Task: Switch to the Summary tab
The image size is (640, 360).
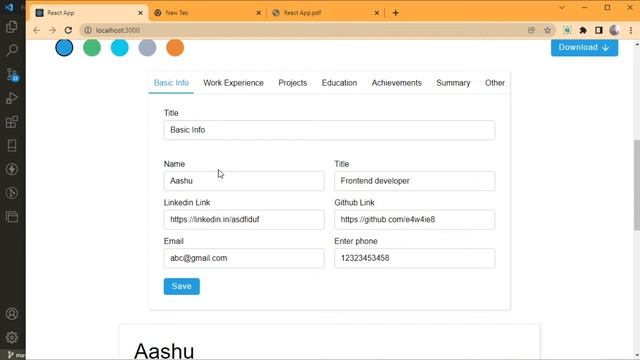Action: point(453,83)
